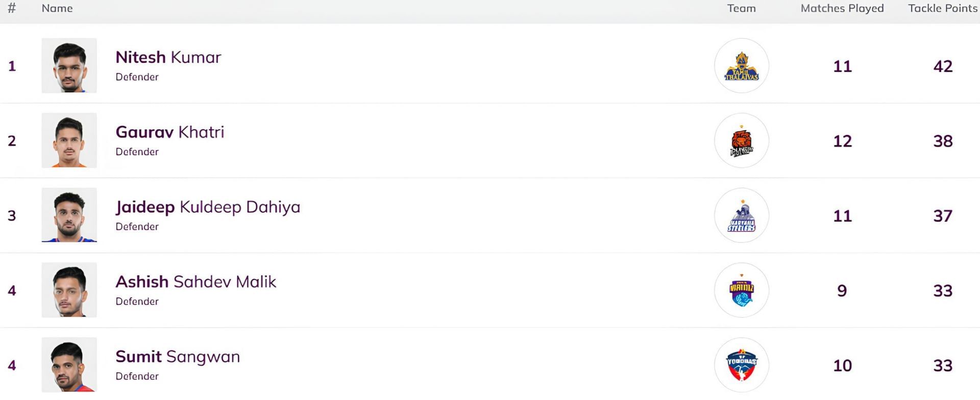Click the Haryana Steelers team logo
980x400 pixels.
pyautogui.click(x=741, y=216)
